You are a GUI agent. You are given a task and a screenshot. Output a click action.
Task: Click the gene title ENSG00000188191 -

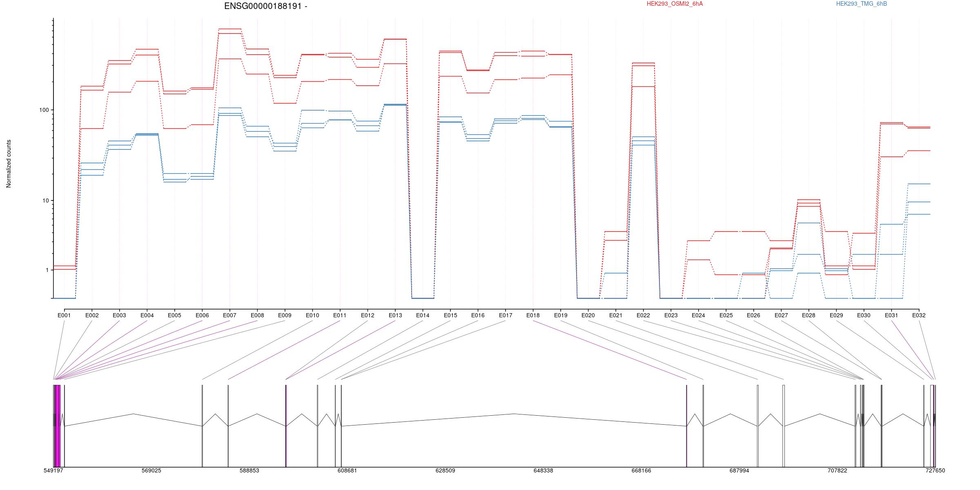pyautogui.click(x=266, y=6)
